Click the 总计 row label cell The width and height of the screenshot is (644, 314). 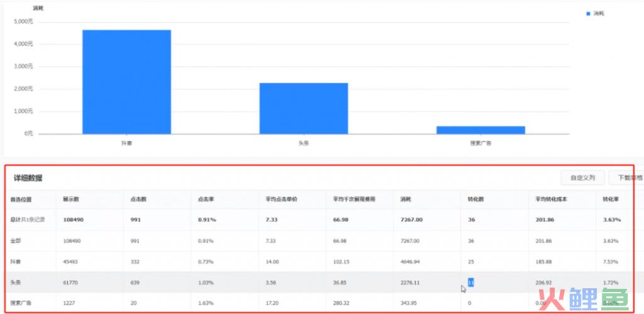(28, 220)
